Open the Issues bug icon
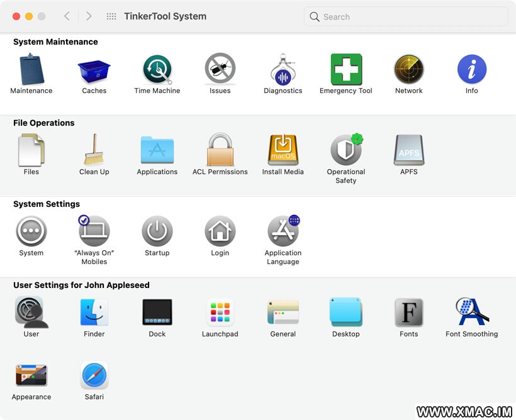The image size is (516, 420). coord(220,69)
